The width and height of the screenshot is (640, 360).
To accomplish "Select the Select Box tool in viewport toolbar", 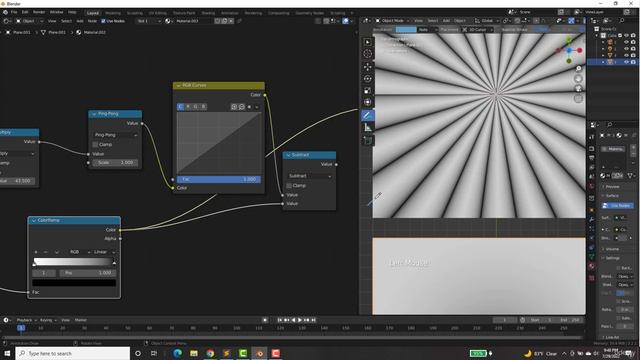I will pos(368,42).
